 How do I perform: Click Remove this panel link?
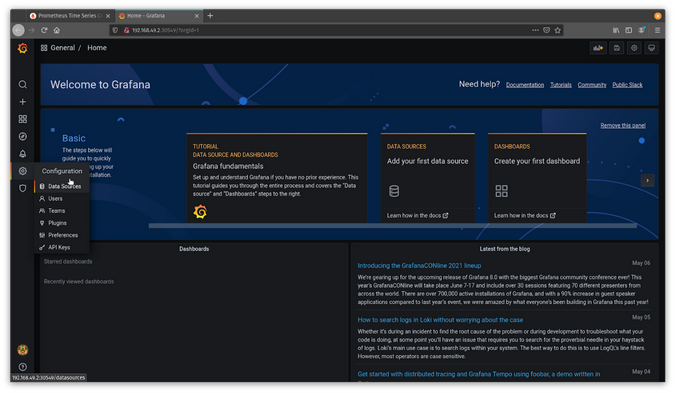pyautogui.click(x=623, y=125)
